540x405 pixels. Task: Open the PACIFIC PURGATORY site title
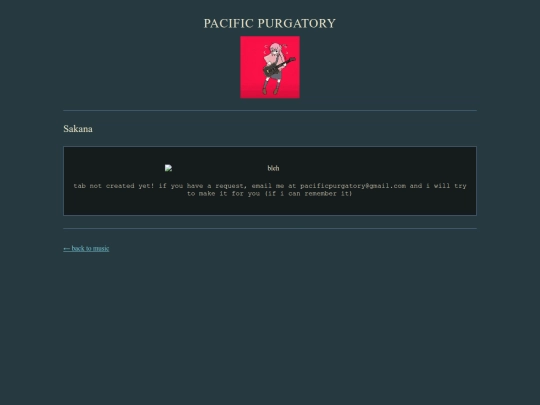coord(270,23)
